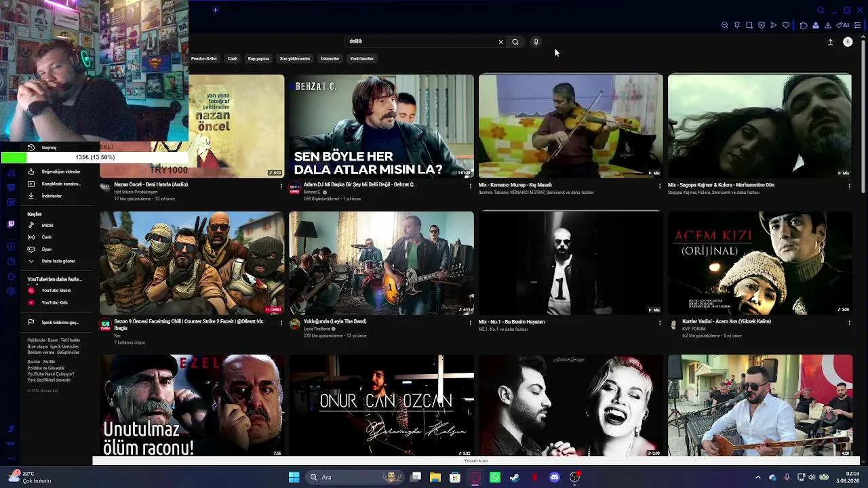Open the browser profile person icon
Screen dimensions: 868x488
(816, 25)
